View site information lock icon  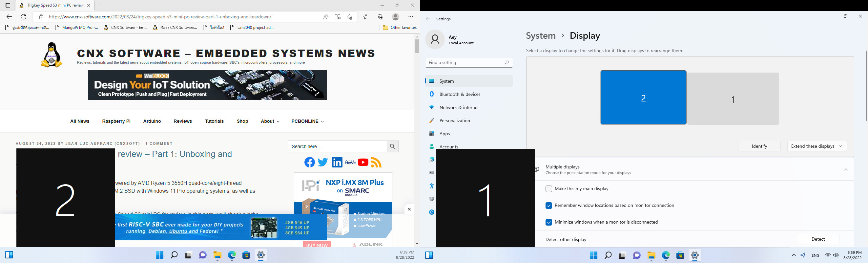point(41,17)
